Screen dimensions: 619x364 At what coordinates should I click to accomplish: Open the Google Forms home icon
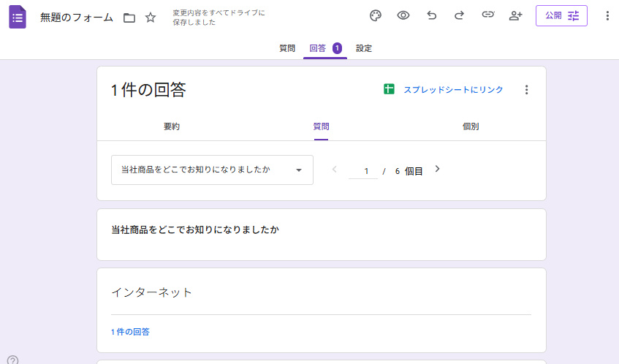18,17
